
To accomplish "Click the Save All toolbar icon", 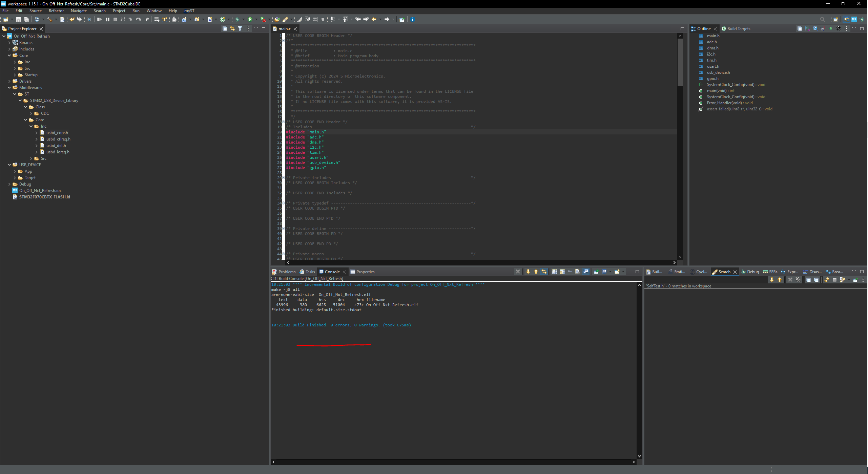I will click(x=26, y=19).
